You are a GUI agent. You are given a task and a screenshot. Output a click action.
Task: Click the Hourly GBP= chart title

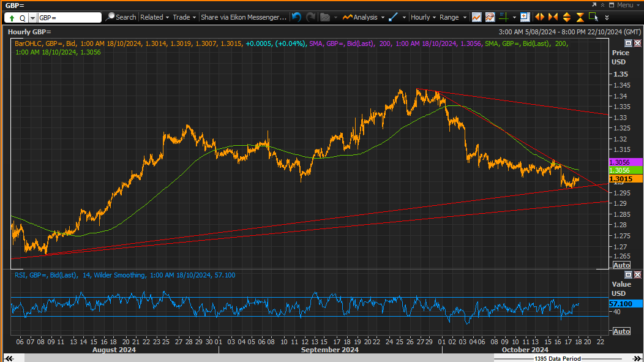pyautogui.click(x=29, y=32)
